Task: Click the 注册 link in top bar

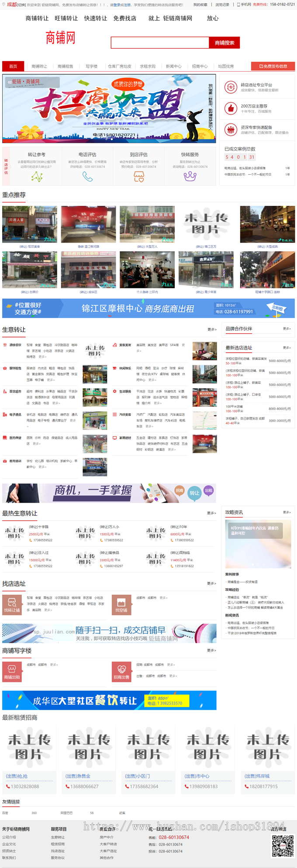Action: (127, 5)
